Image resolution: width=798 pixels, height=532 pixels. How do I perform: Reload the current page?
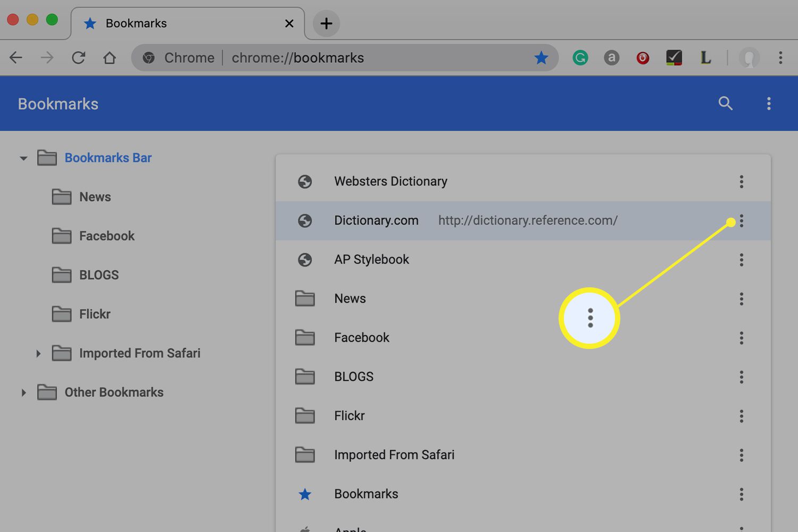[79, 57]
